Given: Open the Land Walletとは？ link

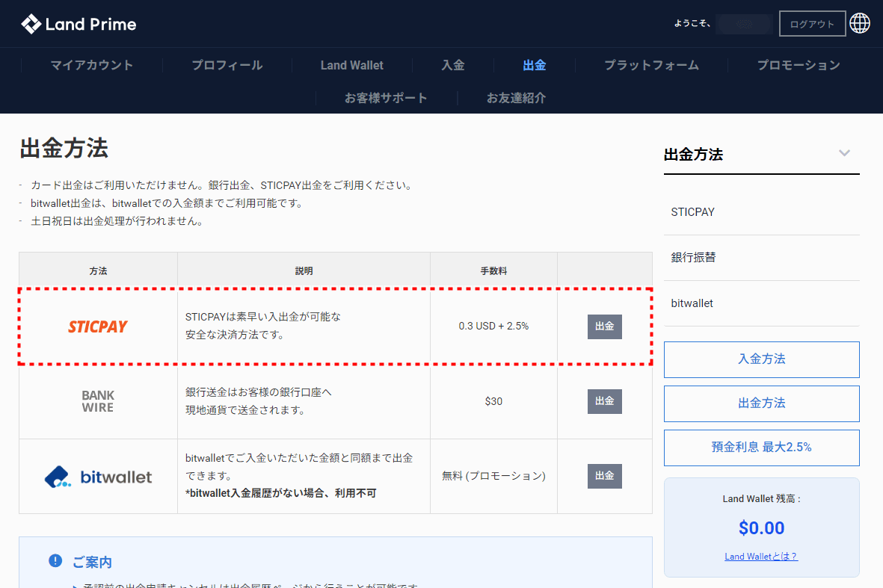Looking at the screenshot, I should (x=761, y=557).
